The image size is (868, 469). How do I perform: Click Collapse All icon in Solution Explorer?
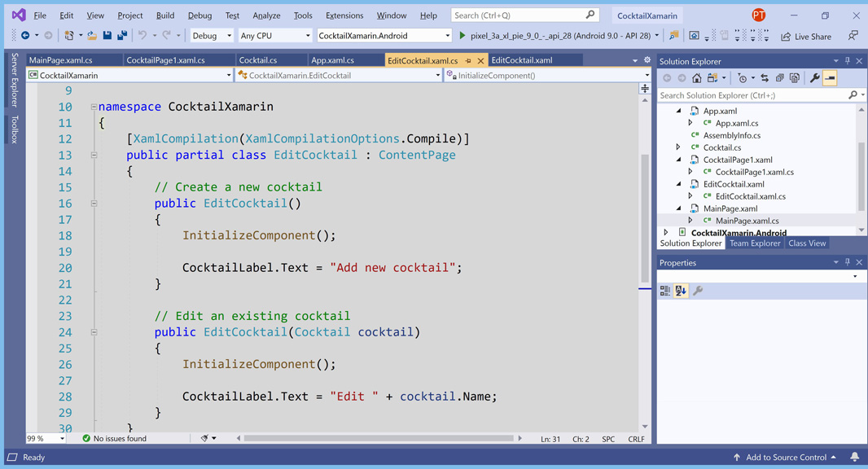779,78
